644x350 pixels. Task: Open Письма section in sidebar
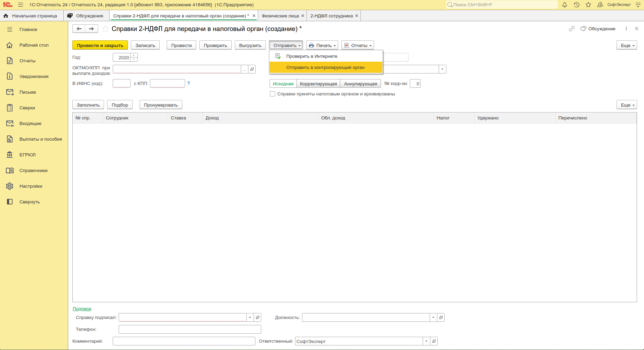(x=34, y=92)
